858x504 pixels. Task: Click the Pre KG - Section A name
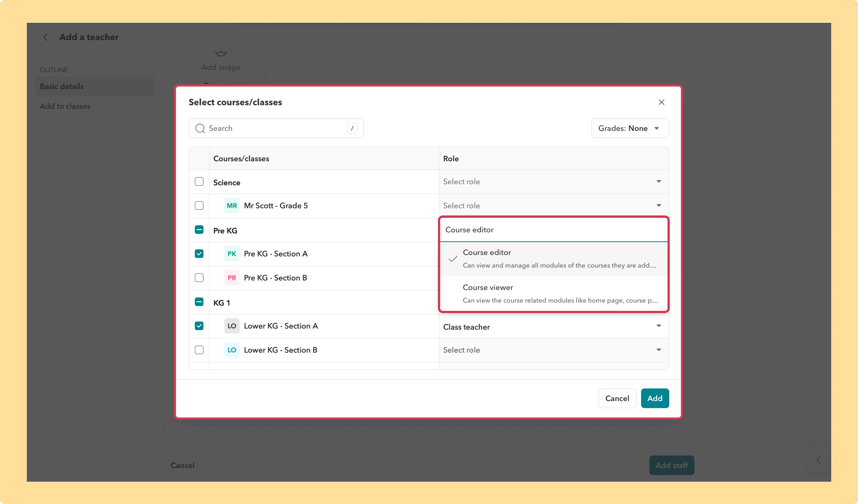(x=276, y=254)
